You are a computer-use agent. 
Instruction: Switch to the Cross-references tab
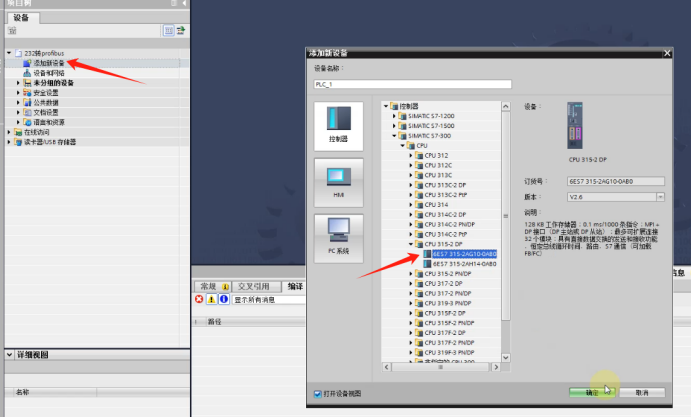[256, 286]
